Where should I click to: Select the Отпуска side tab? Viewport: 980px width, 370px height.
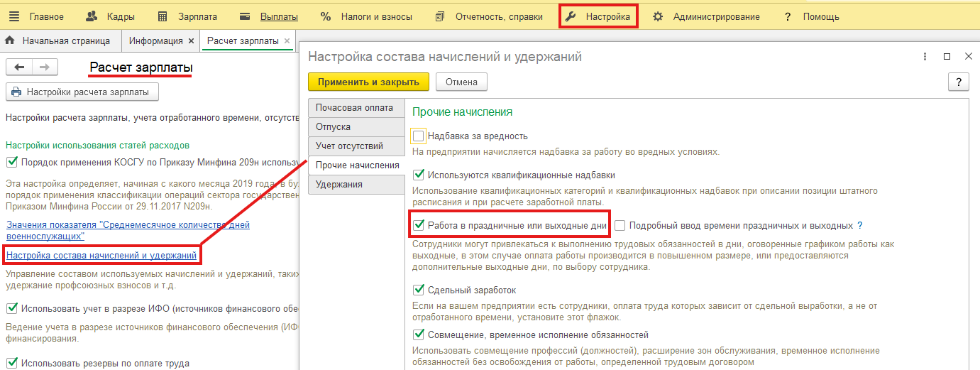pyautogui.click(x=356, y=127)
